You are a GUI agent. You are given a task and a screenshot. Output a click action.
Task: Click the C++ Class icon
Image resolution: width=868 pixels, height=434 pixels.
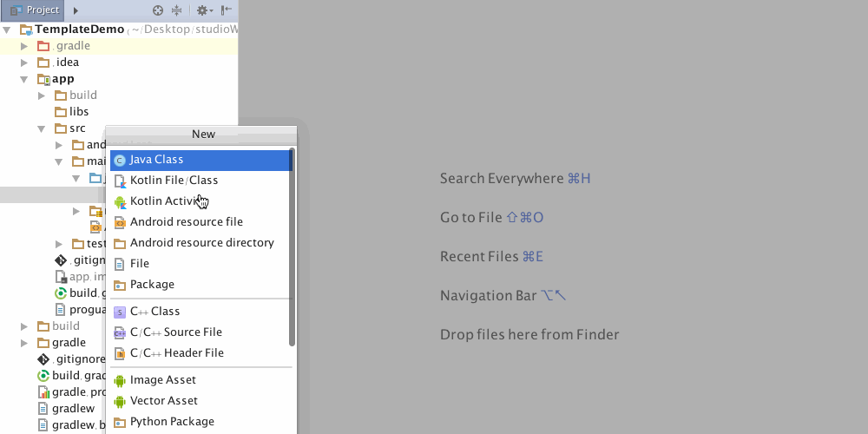(x=120, y=312)
